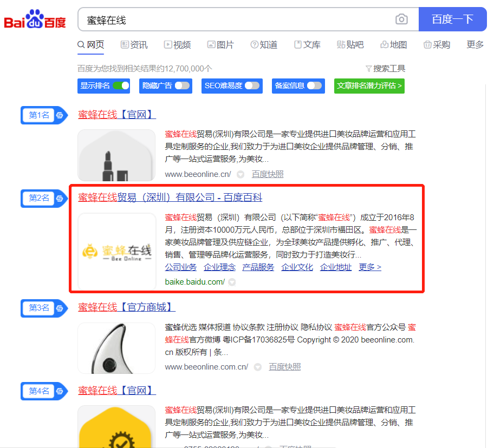The width and height of the screenshot is (494, 448).
Task: Click the 文章排名潜力评估 green button
Action: 369,85
